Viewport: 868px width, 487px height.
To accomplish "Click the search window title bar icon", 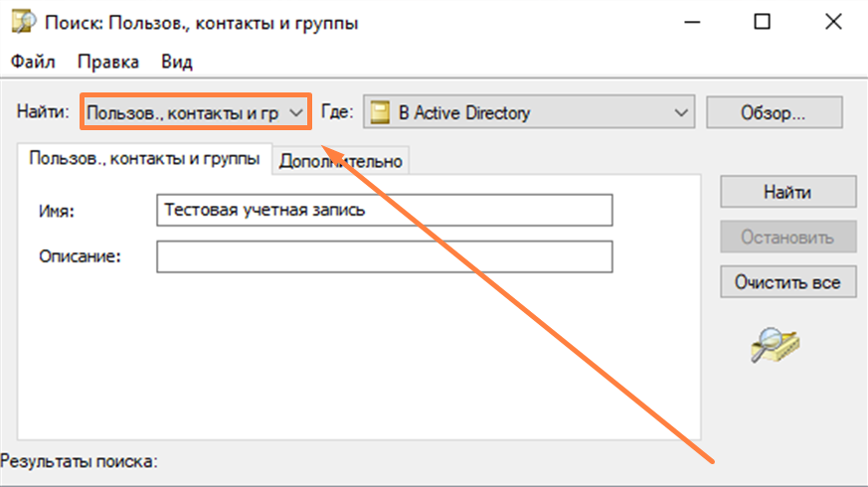I will (x=23, y=22).
